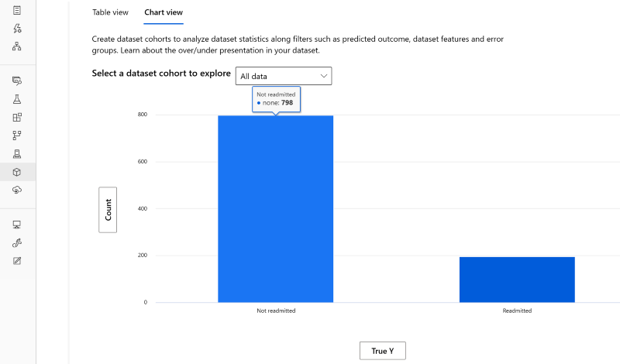Open the Endpoints cloud icon
The width and height of the screenshot is (620, 364).
pyautogui.click(x=16, y=190)
